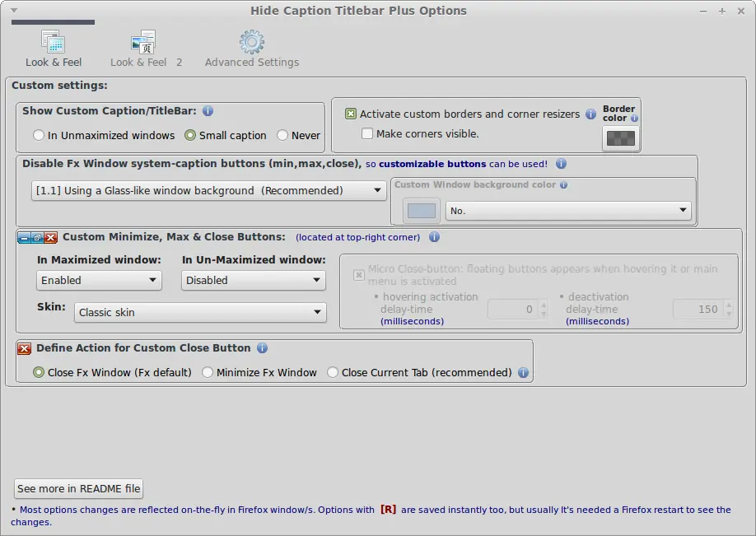Screen dimensions: 756x536
Task: Click info icon next to Border color label
Action: coord(634,118)
